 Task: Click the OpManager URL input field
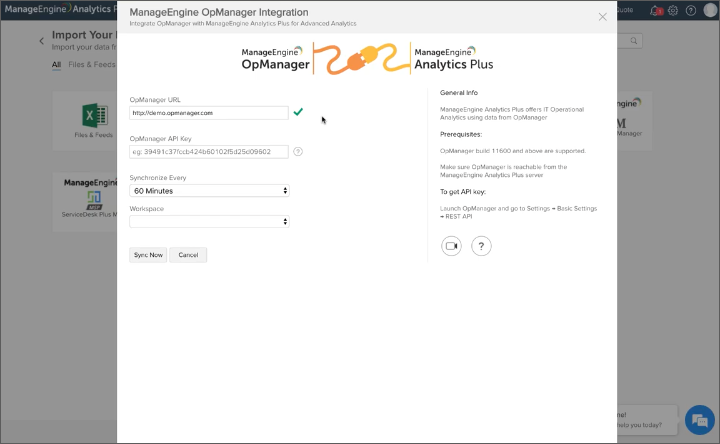point(209,113)
